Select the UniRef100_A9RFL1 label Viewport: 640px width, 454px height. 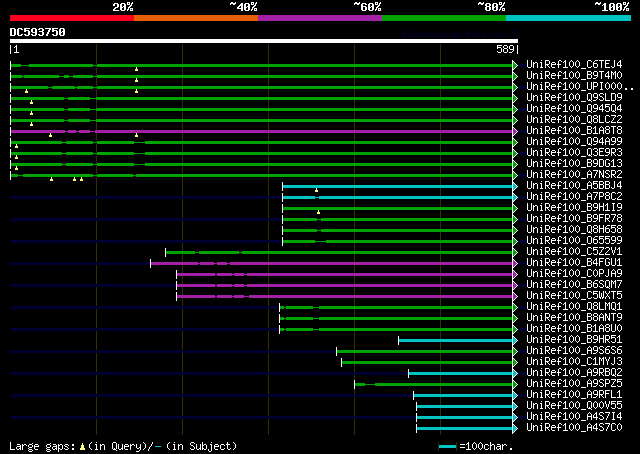574,395
